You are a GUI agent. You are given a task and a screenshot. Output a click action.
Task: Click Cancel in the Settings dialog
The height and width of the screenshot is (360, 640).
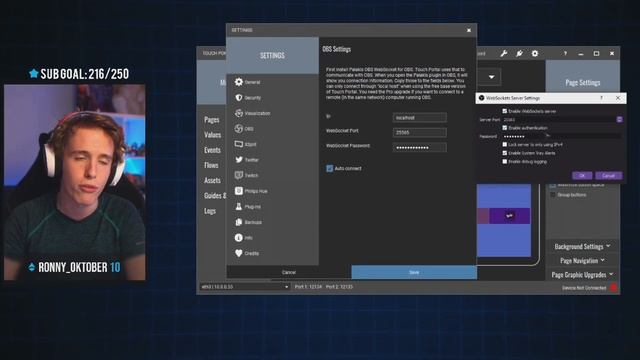tap(289, 272)
